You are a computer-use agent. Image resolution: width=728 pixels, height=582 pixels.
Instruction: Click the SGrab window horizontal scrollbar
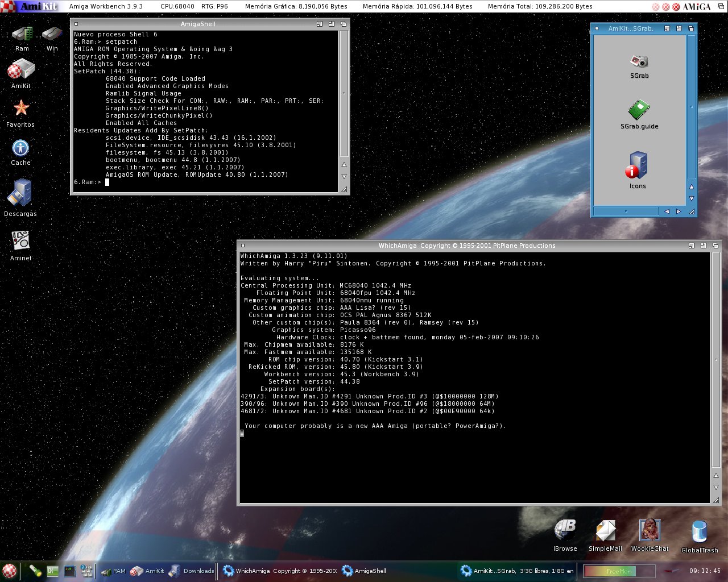(x=626, y=211)
